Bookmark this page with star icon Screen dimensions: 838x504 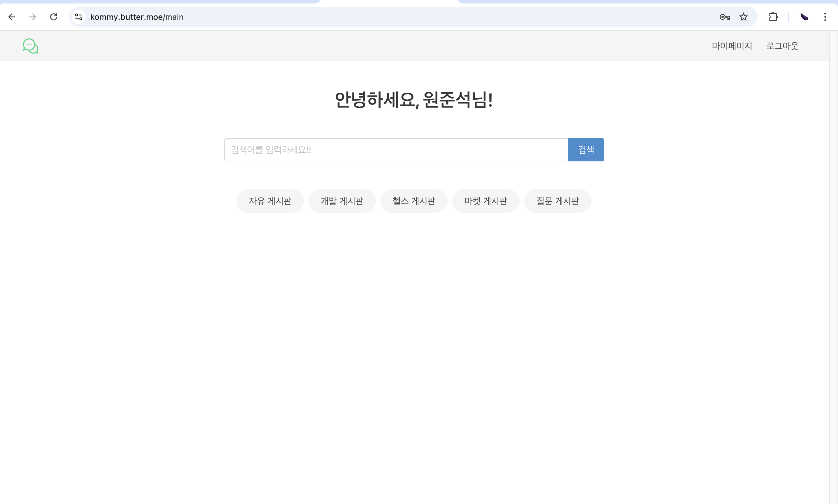744,17
